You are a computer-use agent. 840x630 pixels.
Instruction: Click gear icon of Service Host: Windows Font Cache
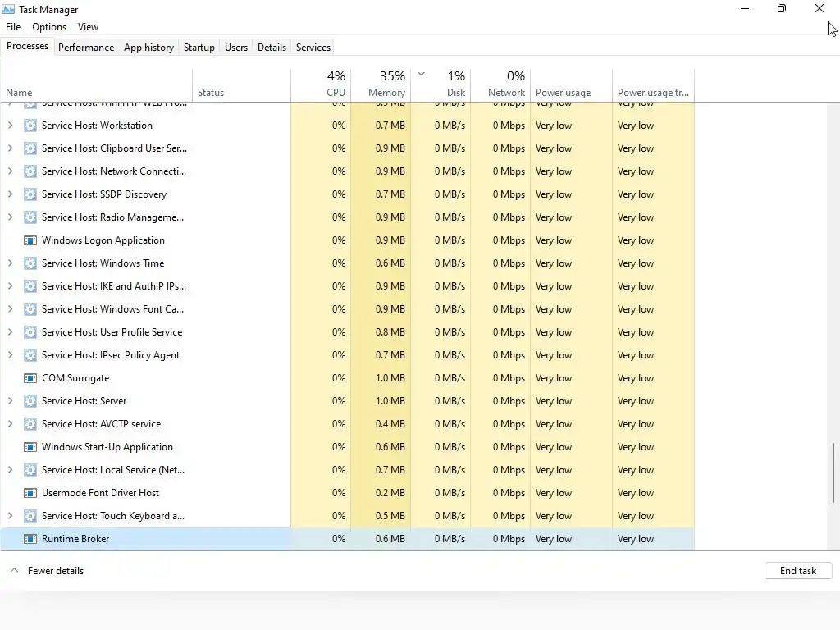point(30,309)
